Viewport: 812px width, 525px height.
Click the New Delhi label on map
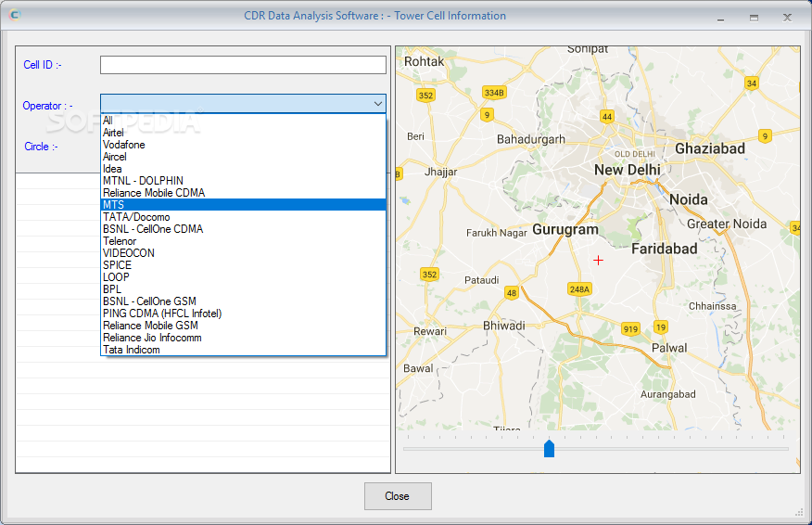point(628,170)
